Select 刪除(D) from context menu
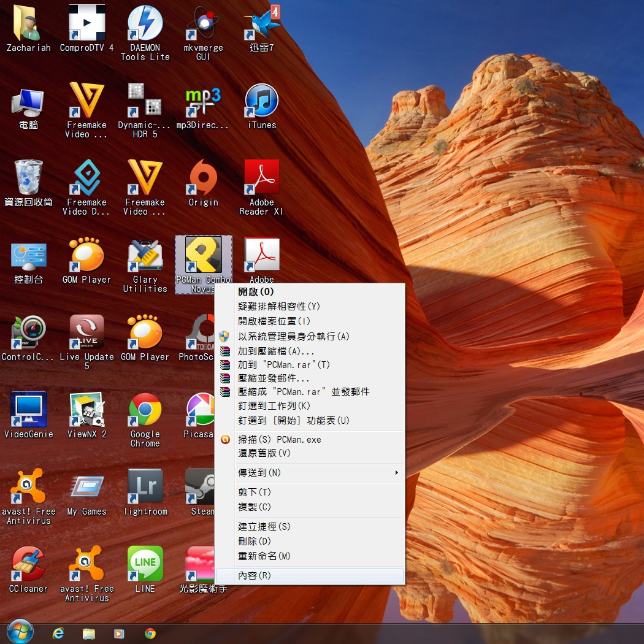Viewport: 644px width, 644px height. point(310,542)
